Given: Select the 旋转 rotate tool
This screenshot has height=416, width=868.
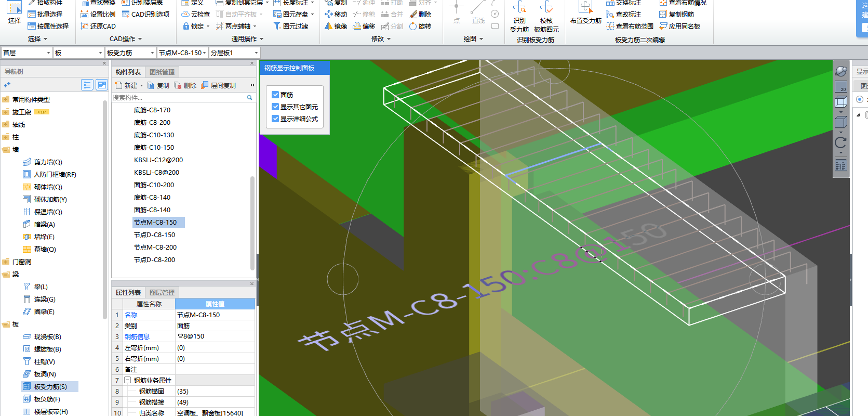Looking at the screenshot, I should [420, 26].
